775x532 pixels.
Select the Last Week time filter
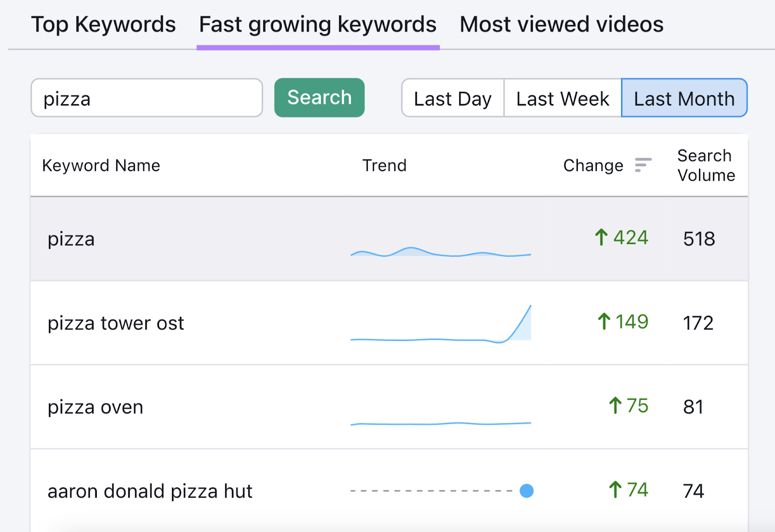coord(562,98)
